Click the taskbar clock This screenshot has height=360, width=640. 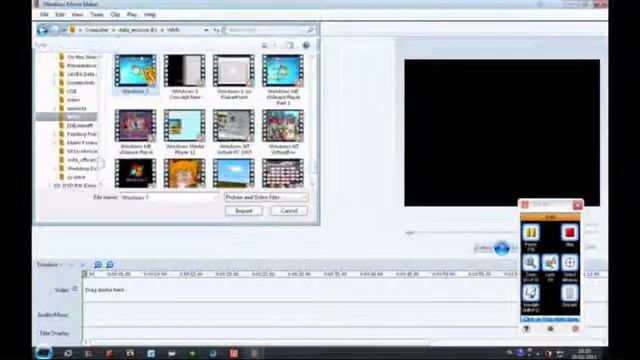coord(584,353)
